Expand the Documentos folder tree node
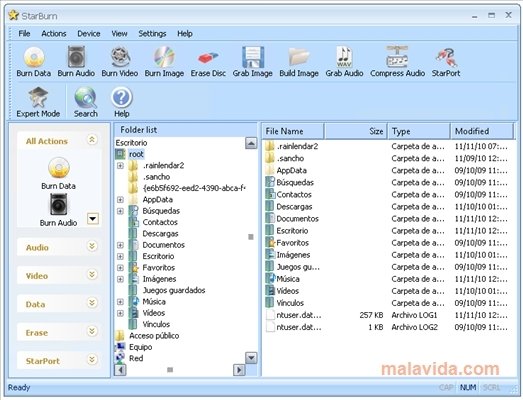 coord(120,245)
